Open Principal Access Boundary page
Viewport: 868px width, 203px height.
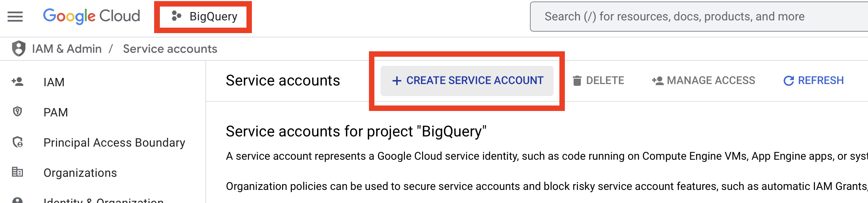coord(114,143)
